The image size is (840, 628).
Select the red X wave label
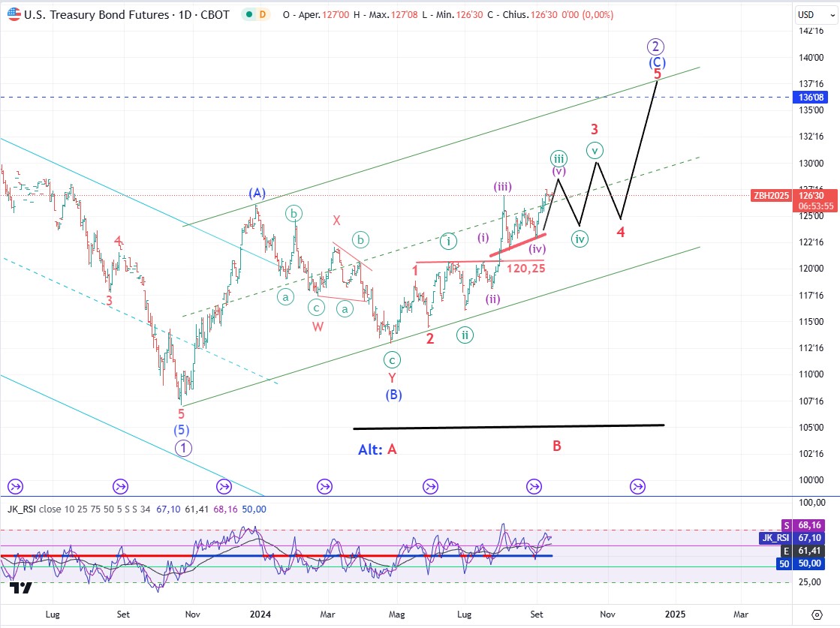(336, 220)
